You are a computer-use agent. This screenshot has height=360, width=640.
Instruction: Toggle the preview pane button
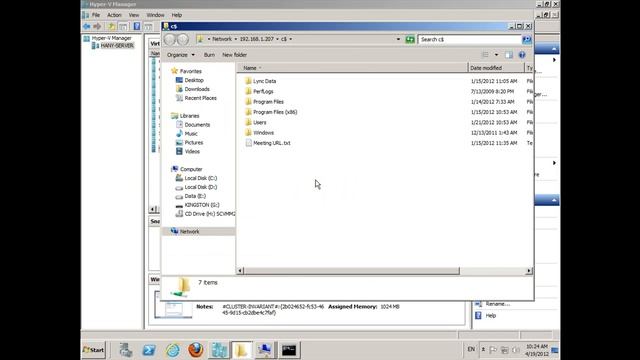[509, 55]
